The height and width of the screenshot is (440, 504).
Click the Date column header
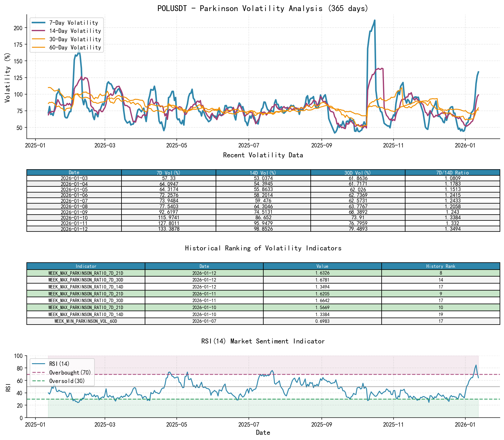point(74,172)
